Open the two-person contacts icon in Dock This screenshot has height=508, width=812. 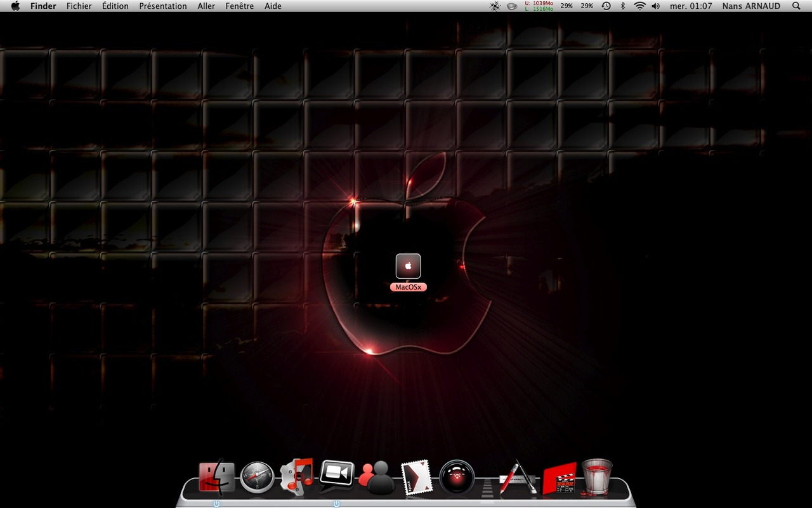pyautogui.click(x=376, y=478)
